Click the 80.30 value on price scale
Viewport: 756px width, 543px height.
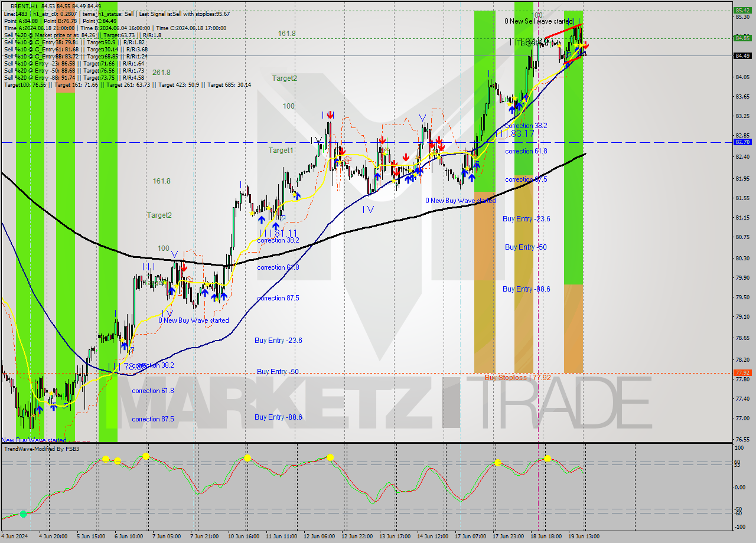(741, 258)
